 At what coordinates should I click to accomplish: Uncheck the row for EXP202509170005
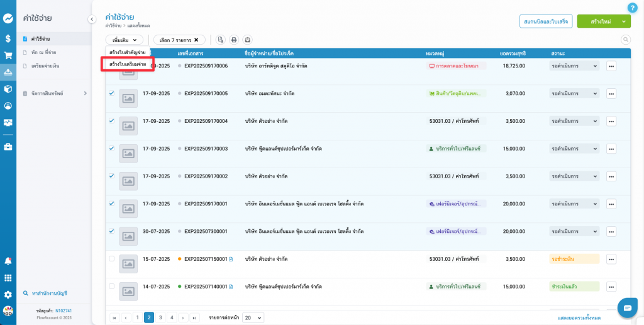pos(111,93)
